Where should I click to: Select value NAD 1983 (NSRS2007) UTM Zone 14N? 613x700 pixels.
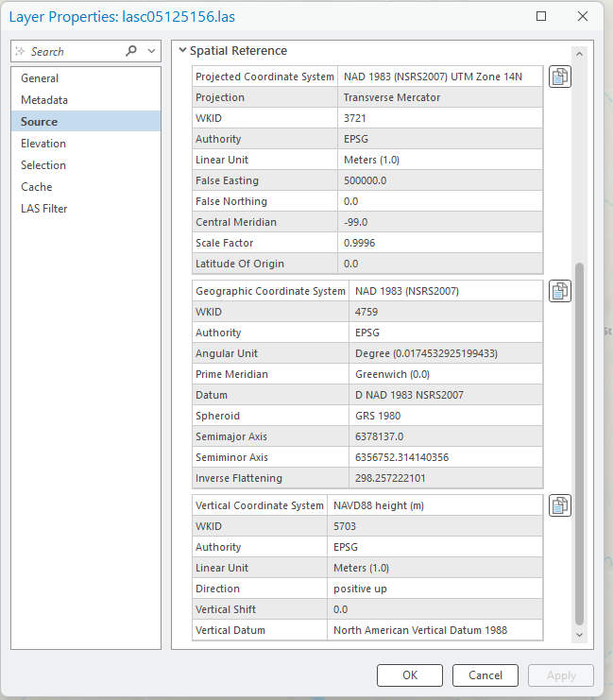(x=433, y=77)
